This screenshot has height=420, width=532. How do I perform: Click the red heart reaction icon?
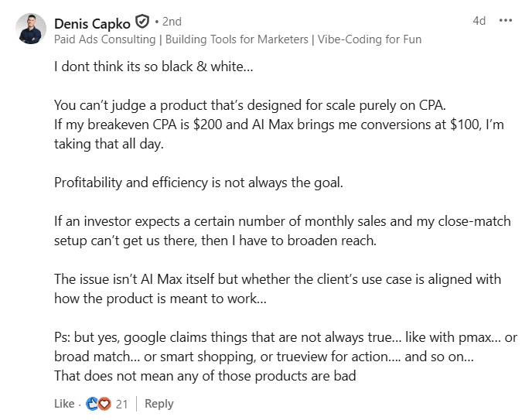[x=104, y=404]
